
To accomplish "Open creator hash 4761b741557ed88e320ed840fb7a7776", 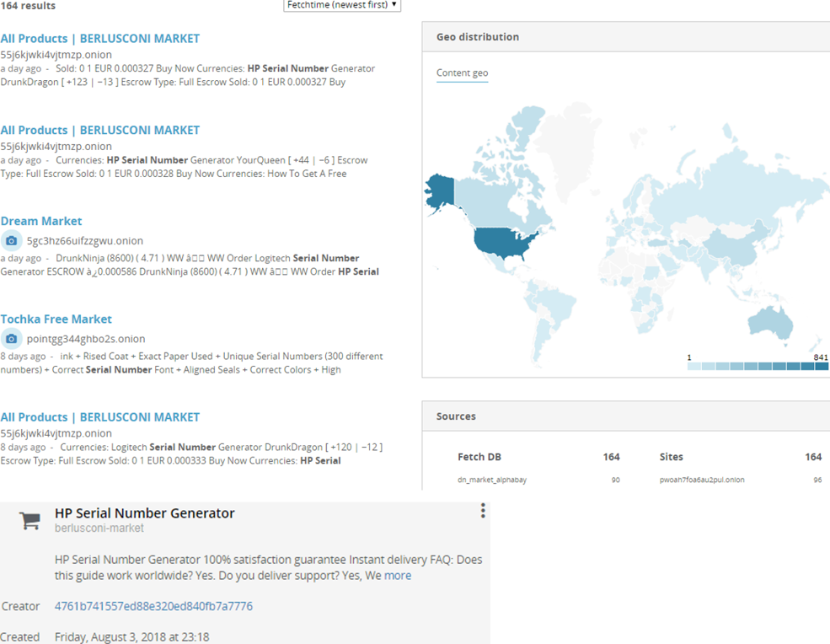I will point(153,606).
